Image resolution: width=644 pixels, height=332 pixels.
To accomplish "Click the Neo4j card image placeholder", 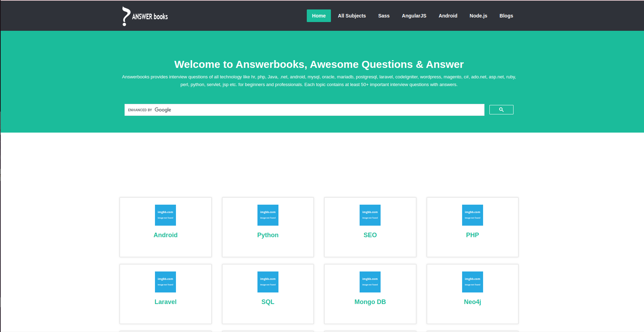I will pyautogui.click(x=472, y=282).
